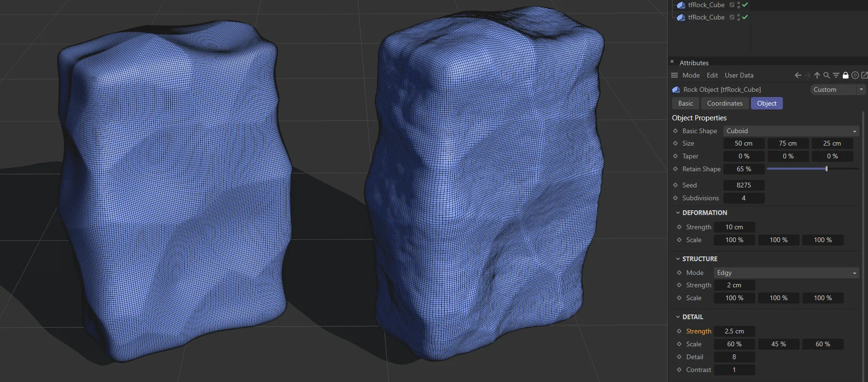Click keyframe diamond beside Detail field
Image resolution: width=868 pixels, height=382 pixels.
tap(679, 357)
